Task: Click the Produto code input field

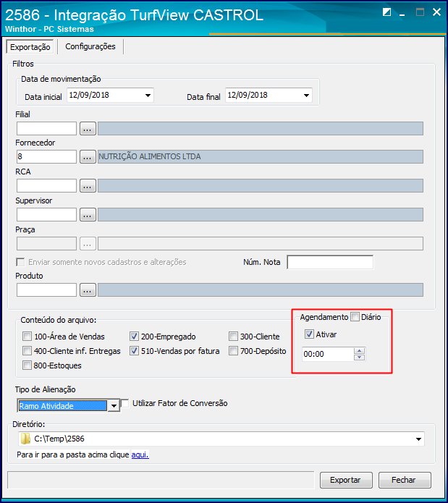Action: pos(46,290)
